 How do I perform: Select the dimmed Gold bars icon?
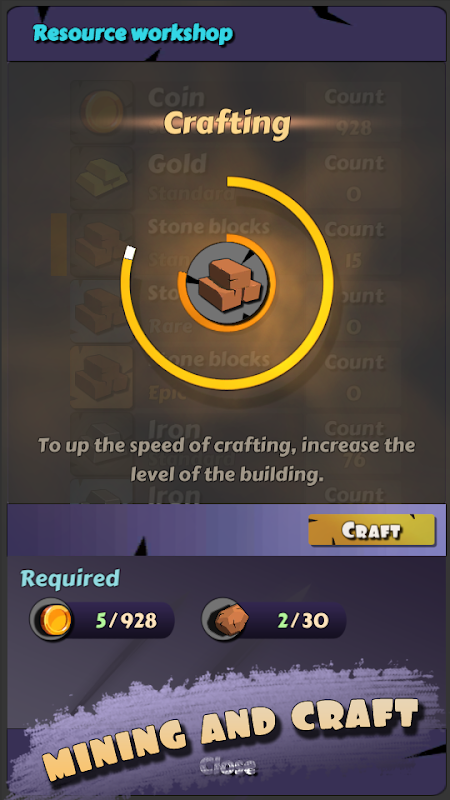pyautogui.click(x=102, y=178)
